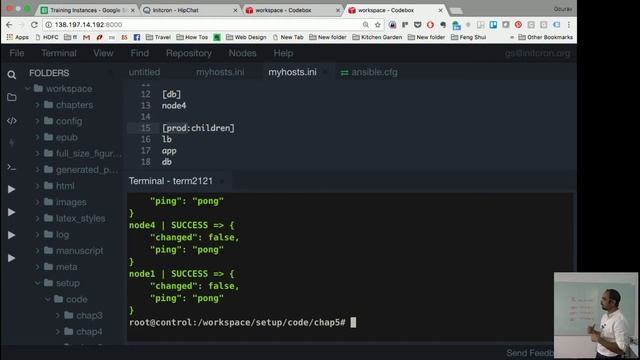640x360 pixels.
Task: Switch to the untitled editor tab
Action: (144, 72)
